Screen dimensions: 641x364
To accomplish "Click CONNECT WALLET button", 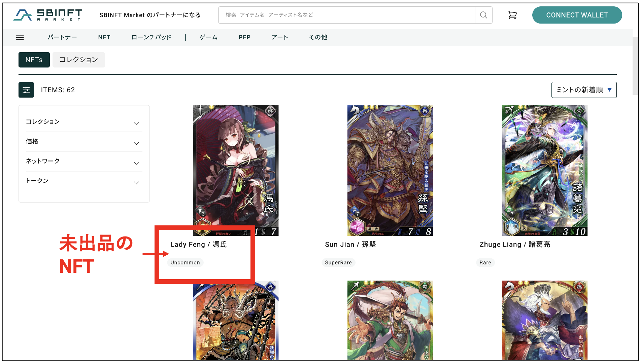I will 577,15.
